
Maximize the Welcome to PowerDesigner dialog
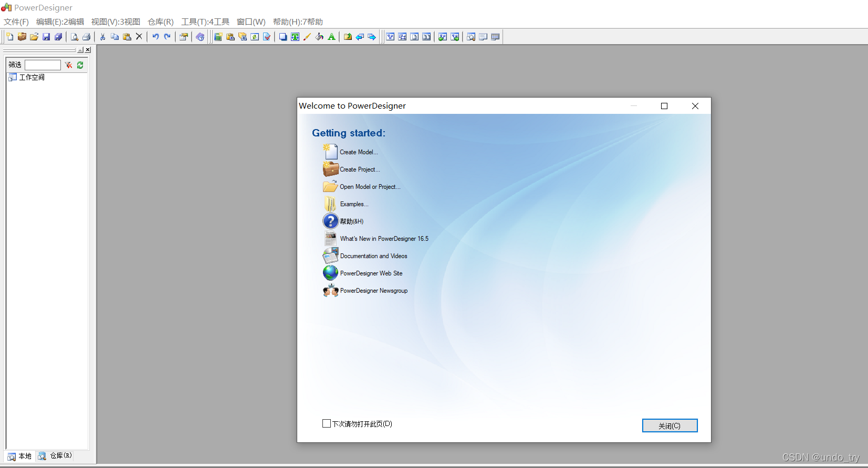click(664, 106)
